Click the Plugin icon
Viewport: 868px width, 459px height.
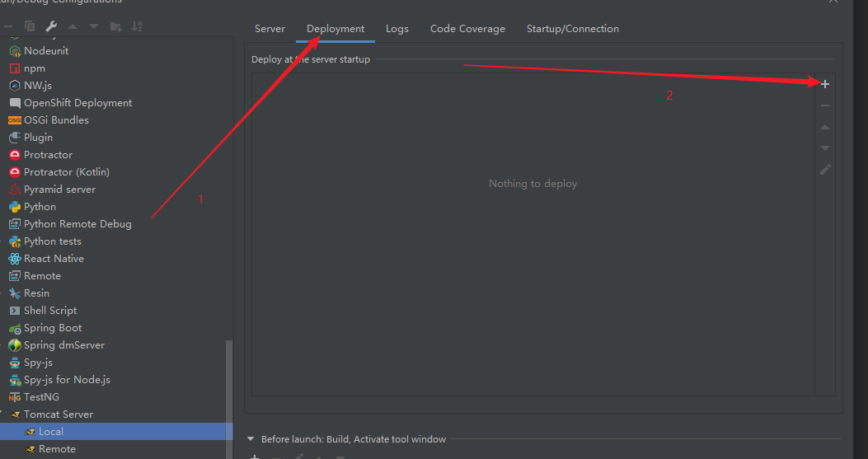coord(15,138)
